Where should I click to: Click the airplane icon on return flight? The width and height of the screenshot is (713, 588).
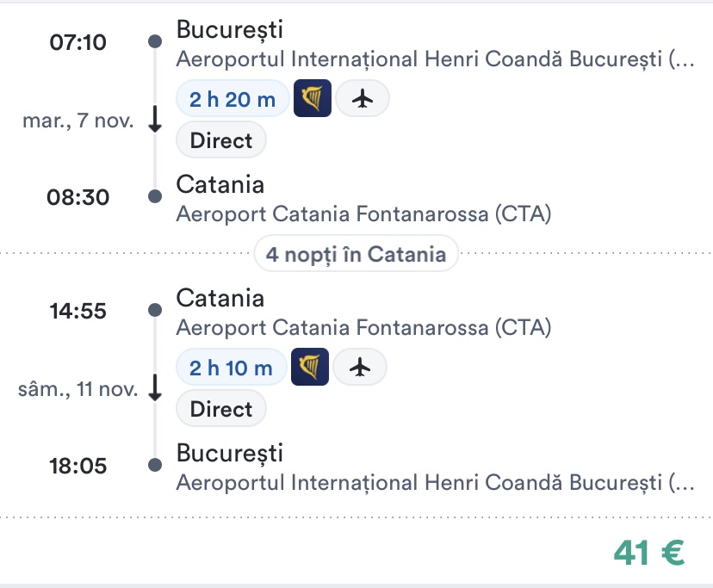pyautogui.click(x=360, y=368)
